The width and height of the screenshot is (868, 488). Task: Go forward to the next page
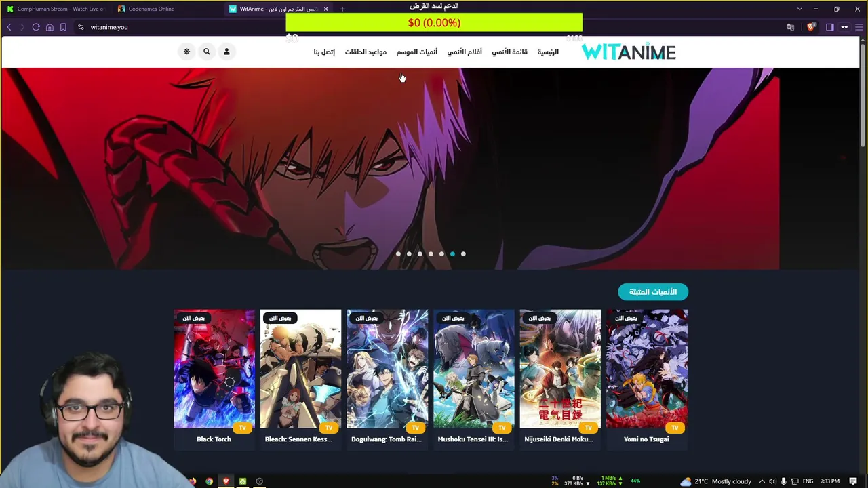point(22,27)
